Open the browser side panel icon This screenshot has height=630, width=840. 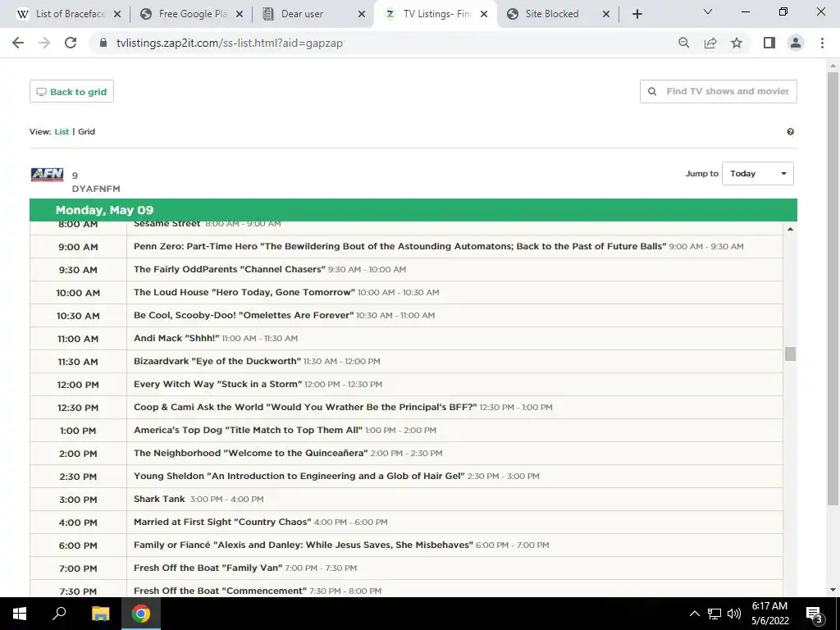(x=769, y=43)
